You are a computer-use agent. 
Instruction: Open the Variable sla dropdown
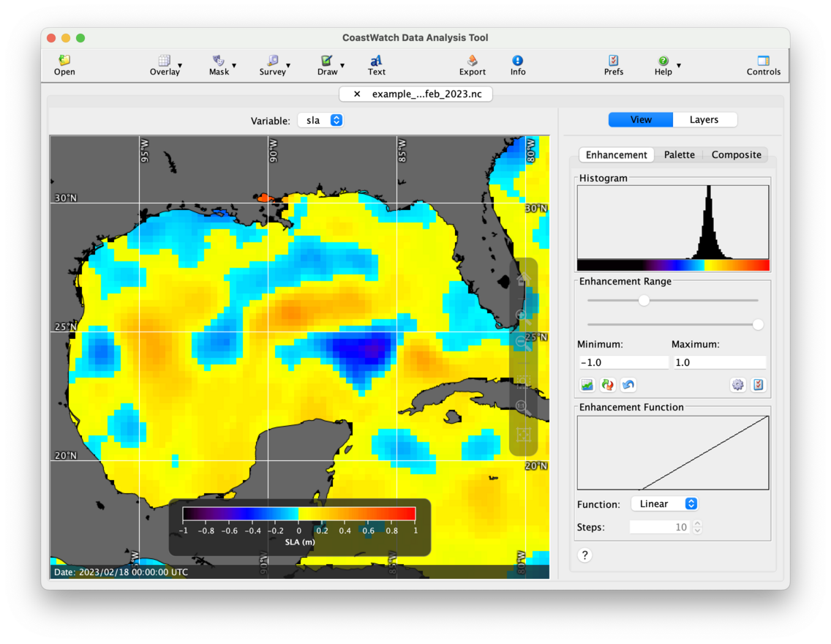point(321,121)
